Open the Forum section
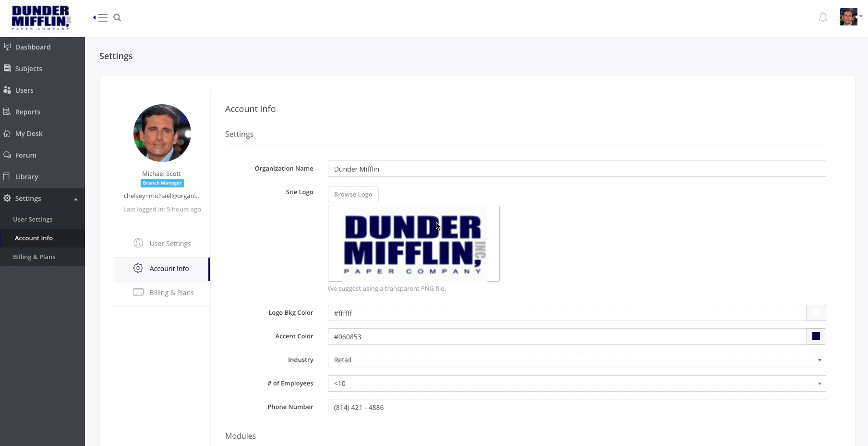The width and height of the screenshot is (868, 446). click(26, 155)
